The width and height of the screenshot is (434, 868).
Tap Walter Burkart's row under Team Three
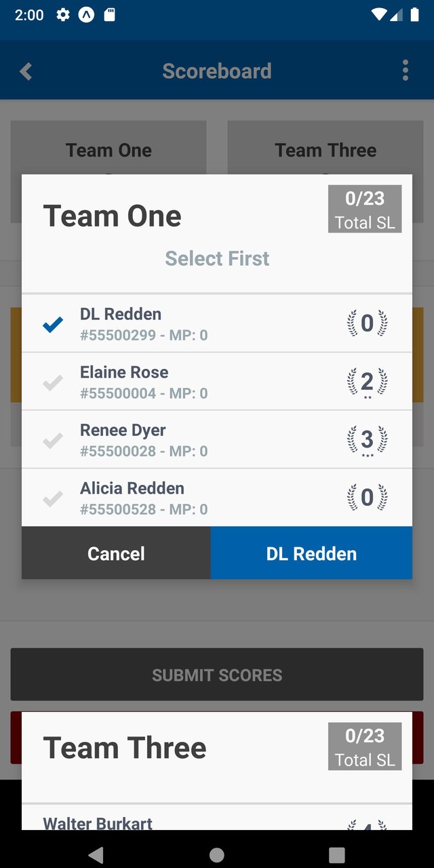click(x=97, y=823)
